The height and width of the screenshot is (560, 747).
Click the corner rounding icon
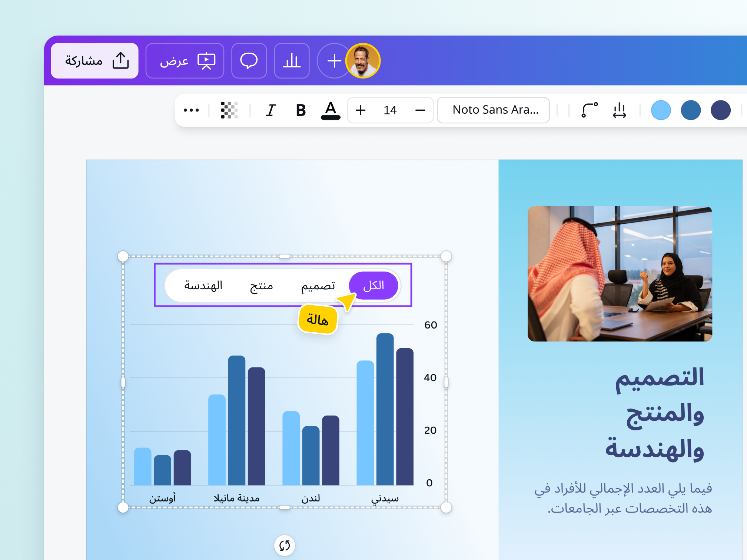(590, 110)
